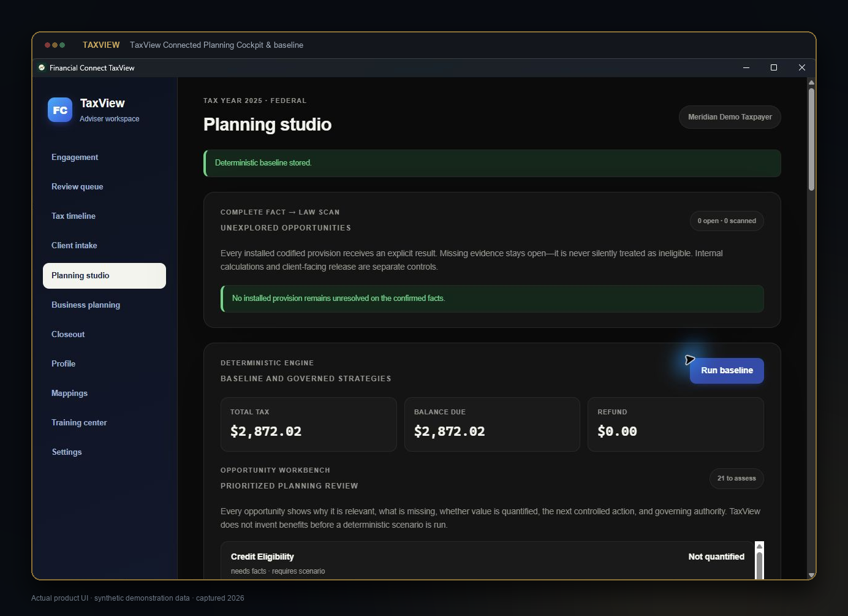848x616 pixels.
Task: Click the main page scrollbar thumb
Action: [811, 140]
